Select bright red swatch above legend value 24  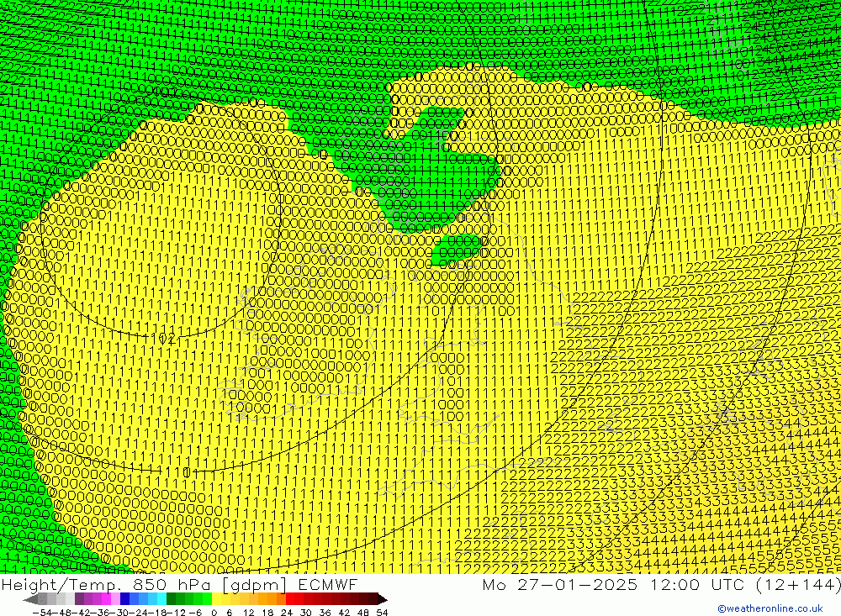click(290, 599)
